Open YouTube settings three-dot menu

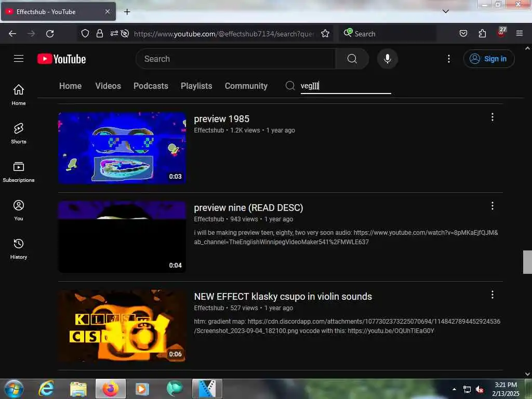click(448, 59)
